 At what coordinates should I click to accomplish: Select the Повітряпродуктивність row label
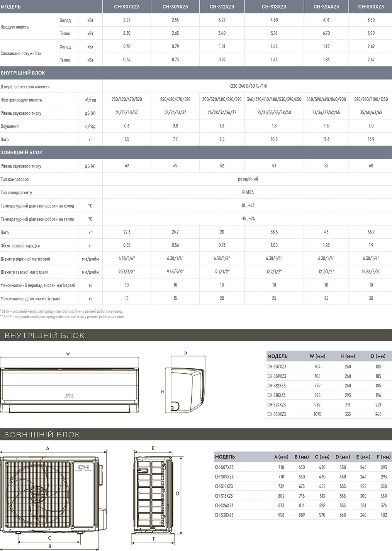point(22,100)
